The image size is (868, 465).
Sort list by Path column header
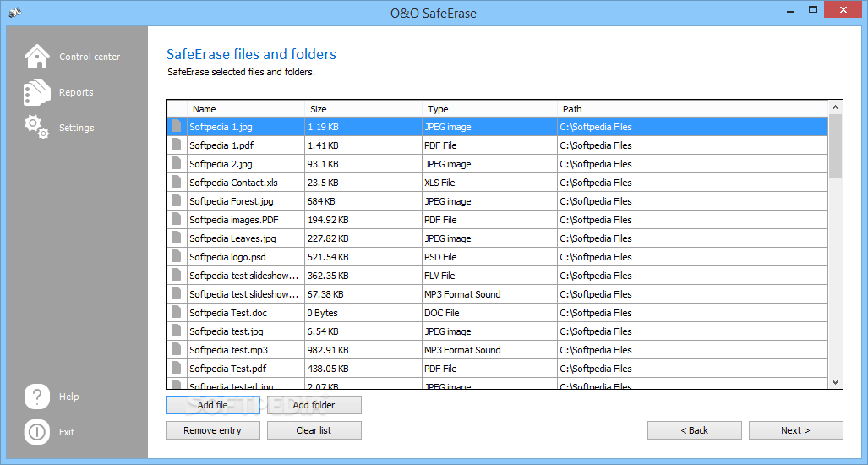click(692, 108)
